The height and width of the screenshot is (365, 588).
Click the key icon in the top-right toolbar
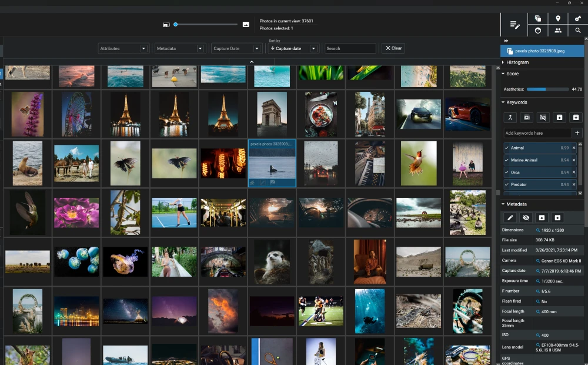(x=578, y=18)
